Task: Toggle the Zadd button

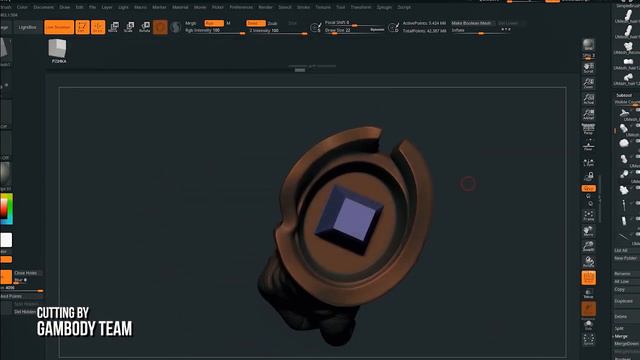Action: (256, 23)
